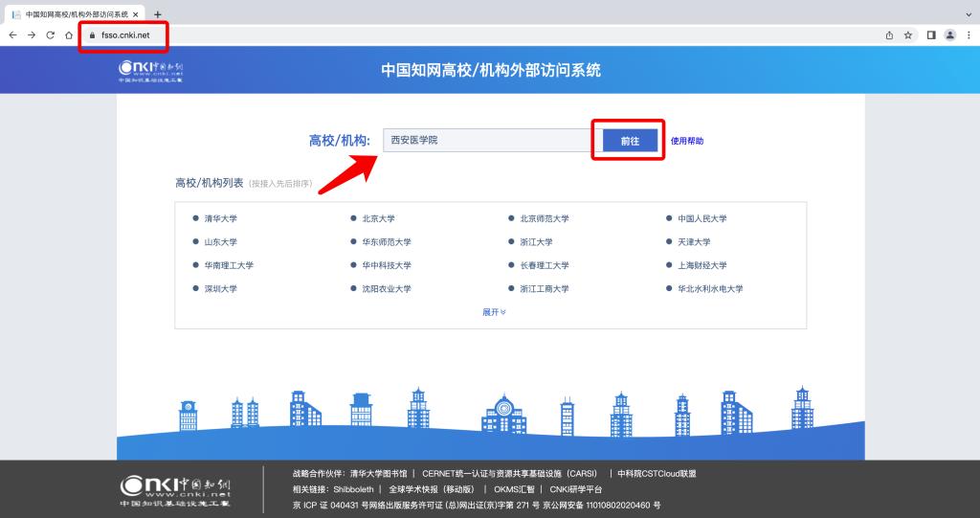Select 天津大学 from the list

pyautogui.click(x=694, y=242)
